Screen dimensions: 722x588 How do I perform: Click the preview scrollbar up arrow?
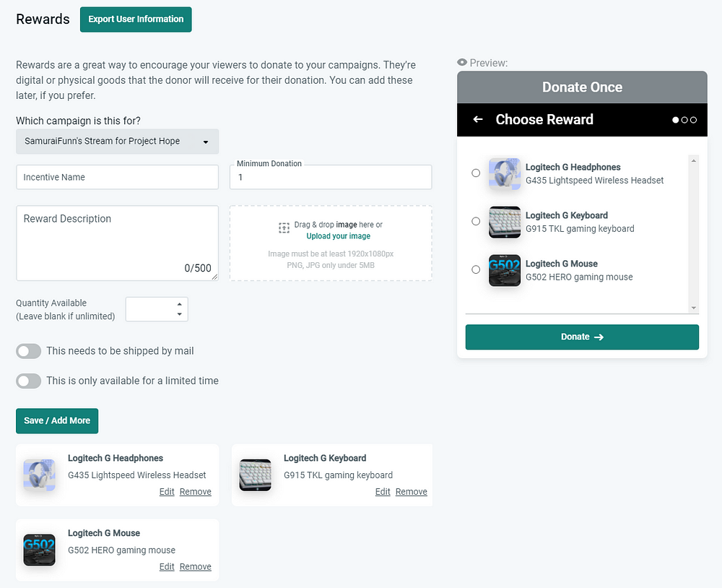click(693, 160)
